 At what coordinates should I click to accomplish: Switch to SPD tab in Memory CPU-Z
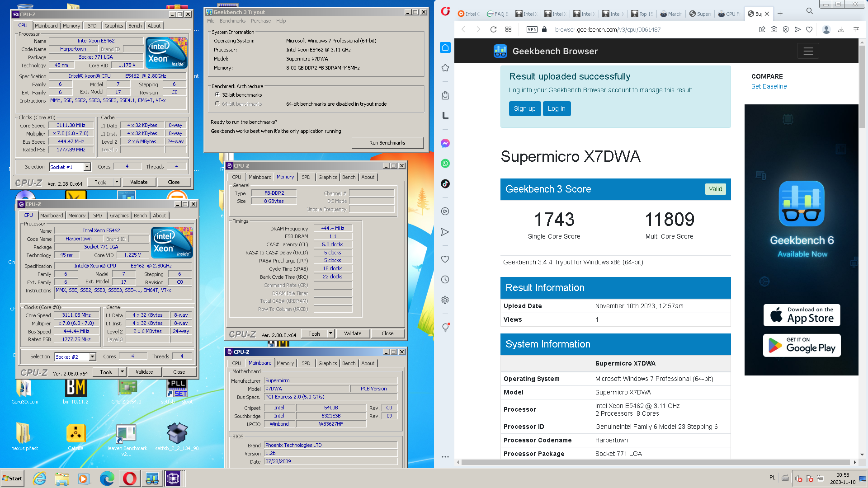click(306, 177)
